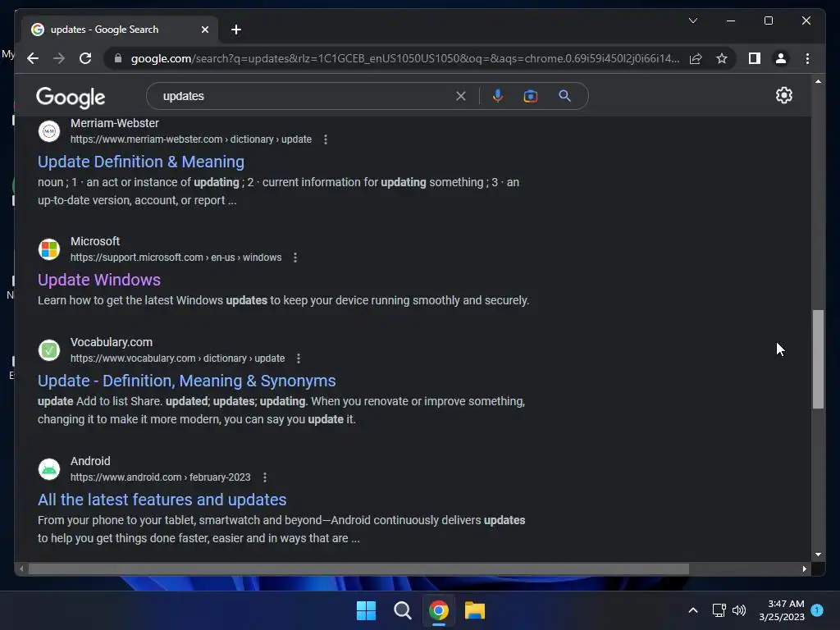Click the Merriam-Webster site icon
The height and width of the screenshot is (630, 840).
[49, 131]
